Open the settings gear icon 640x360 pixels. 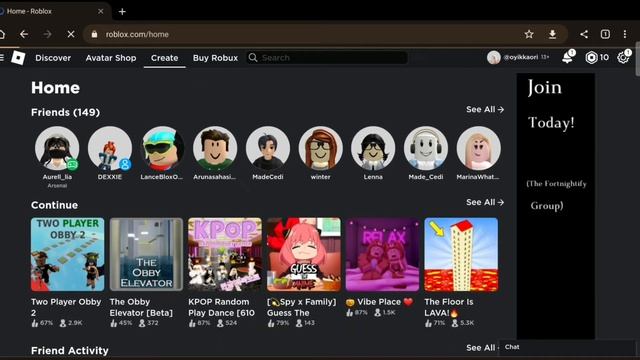click(x=623, y=58)
